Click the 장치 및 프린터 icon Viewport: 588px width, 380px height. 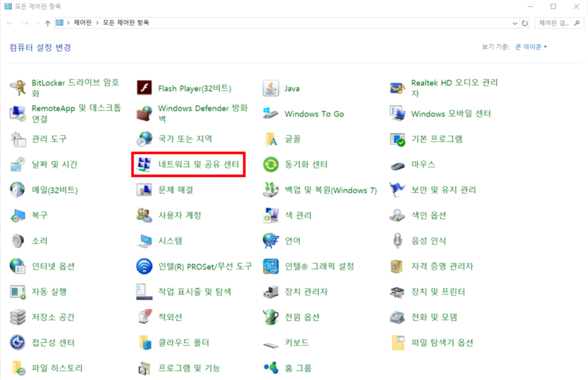(397, 292)
